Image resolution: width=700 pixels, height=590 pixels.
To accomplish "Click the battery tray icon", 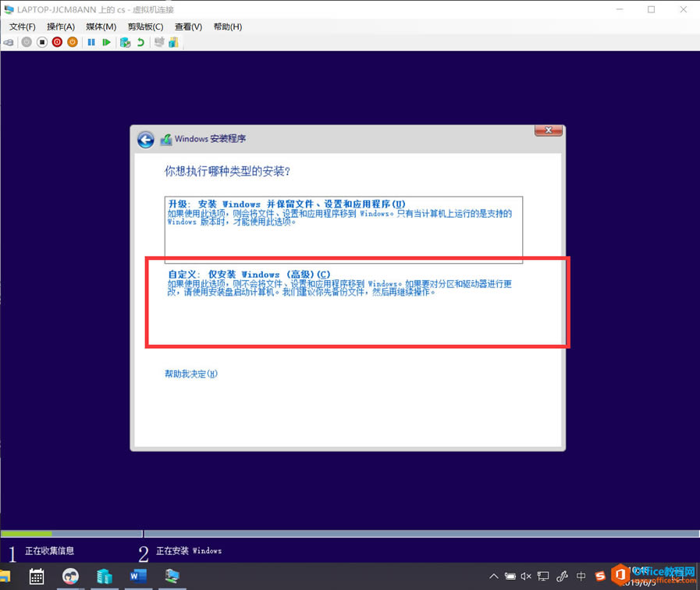I will pyautogui.click(x=510, y=576).
